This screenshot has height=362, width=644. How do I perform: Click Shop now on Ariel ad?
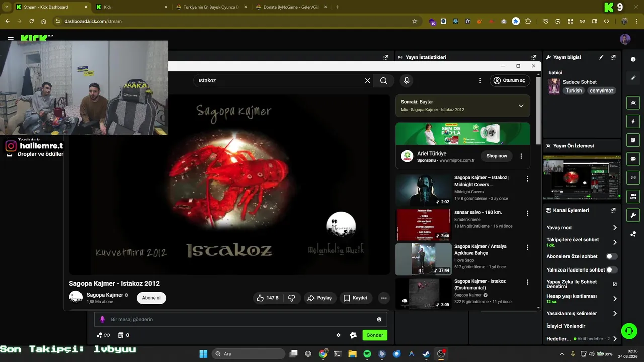click(497, 156)
